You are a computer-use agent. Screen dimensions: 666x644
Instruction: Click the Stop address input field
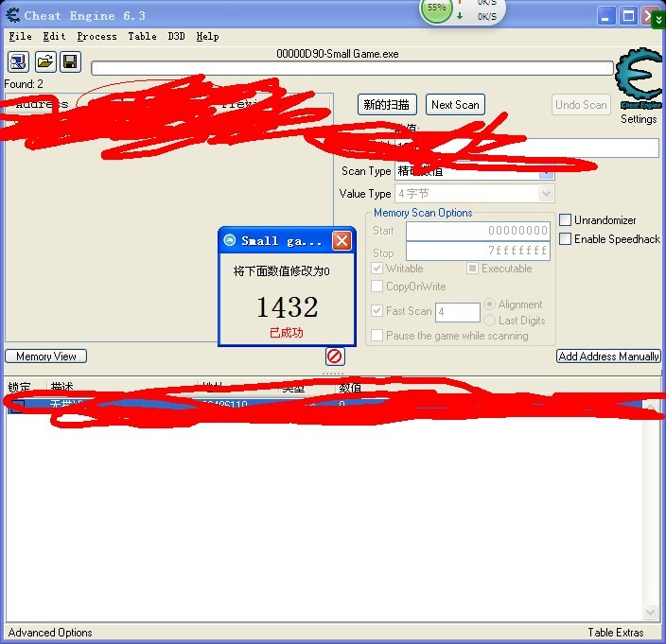[x=478, y=251]
